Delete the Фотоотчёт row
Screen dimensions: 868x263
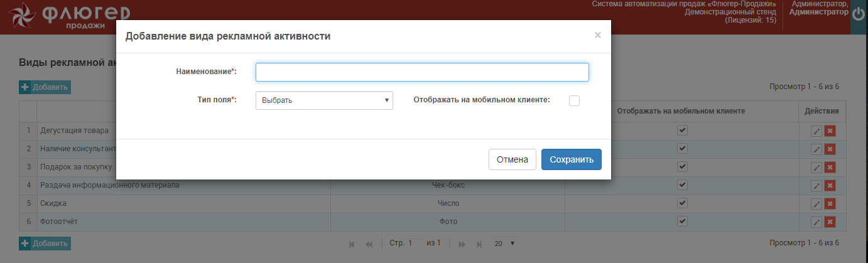pyautogui.click(x=830, y=222)
